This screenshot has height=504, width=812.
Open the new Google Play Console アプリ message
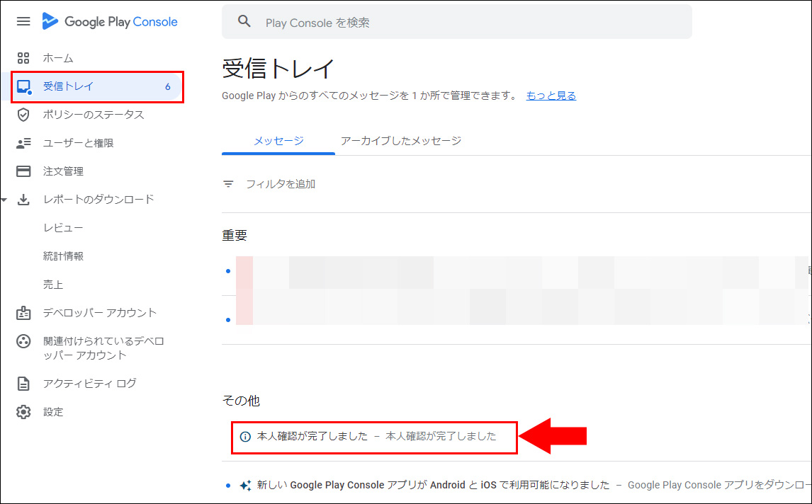click(x=432, y=485)
